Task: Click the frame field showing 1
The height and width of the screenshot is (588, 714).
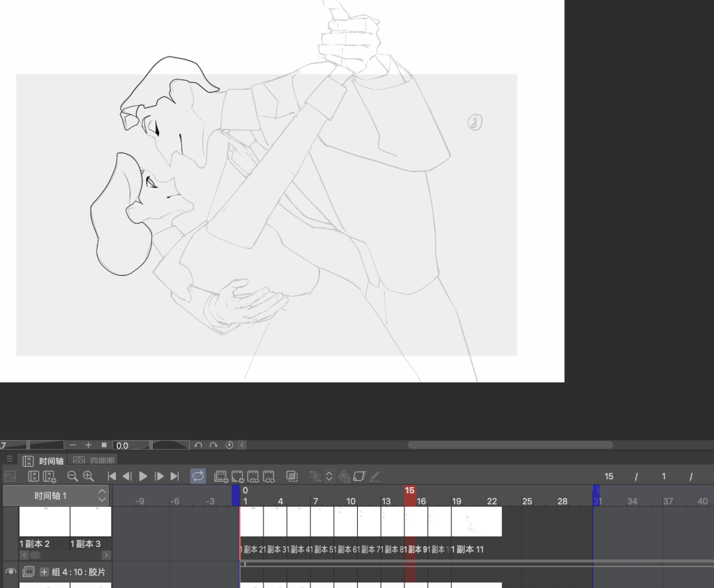Action: pos(664,477)
